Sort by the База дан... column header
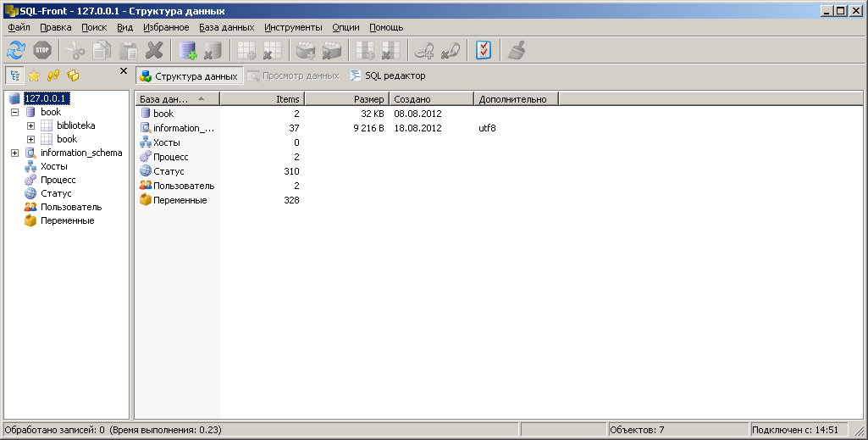 [x=178, y=99]
